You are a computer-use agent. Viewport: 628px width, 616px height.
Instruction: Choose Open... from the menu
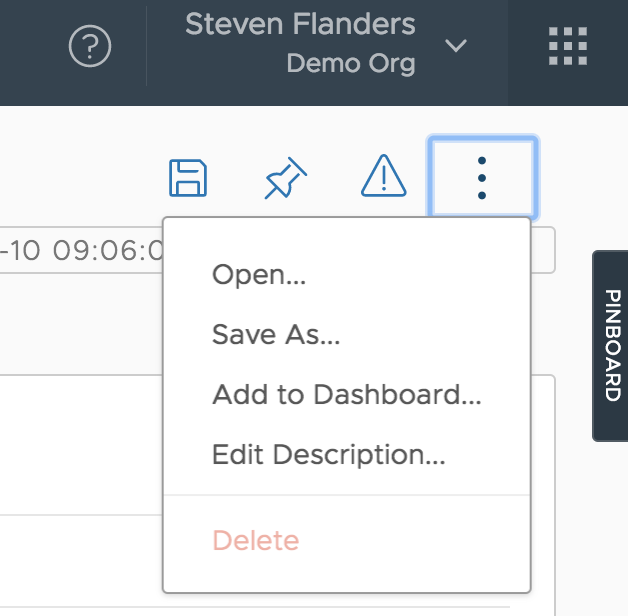click(x=259, y=275)
